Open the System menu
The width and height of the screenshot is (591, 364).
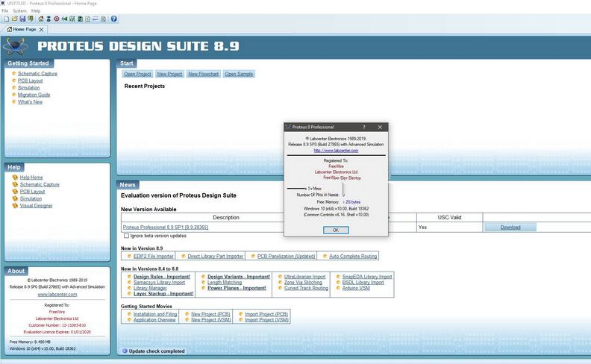(19, 11)
